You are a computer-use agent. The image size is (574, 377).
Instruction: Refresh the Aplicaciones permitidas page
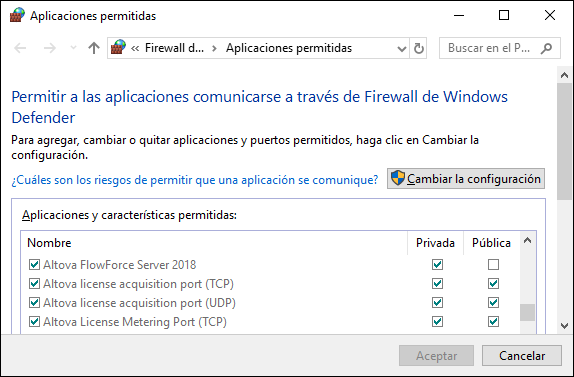pos(418,48)
